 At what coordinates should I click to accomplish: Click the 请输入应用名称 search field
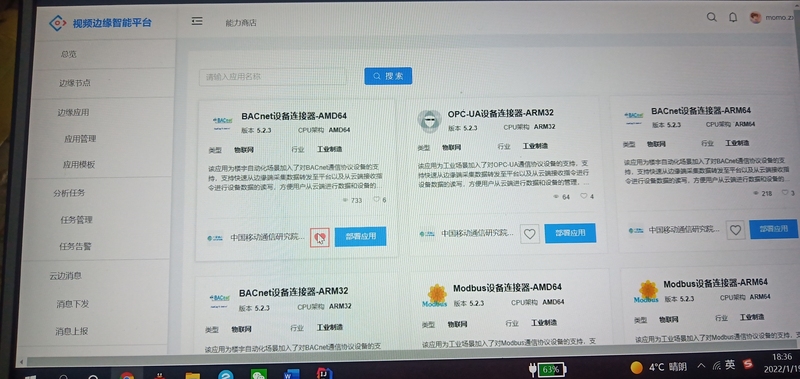click(272, 77)
